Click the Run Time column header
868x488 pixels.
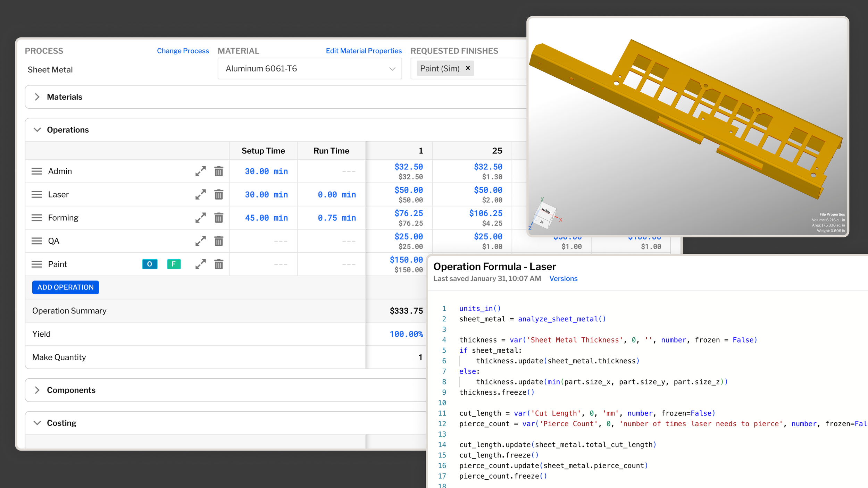click(331, 151)
